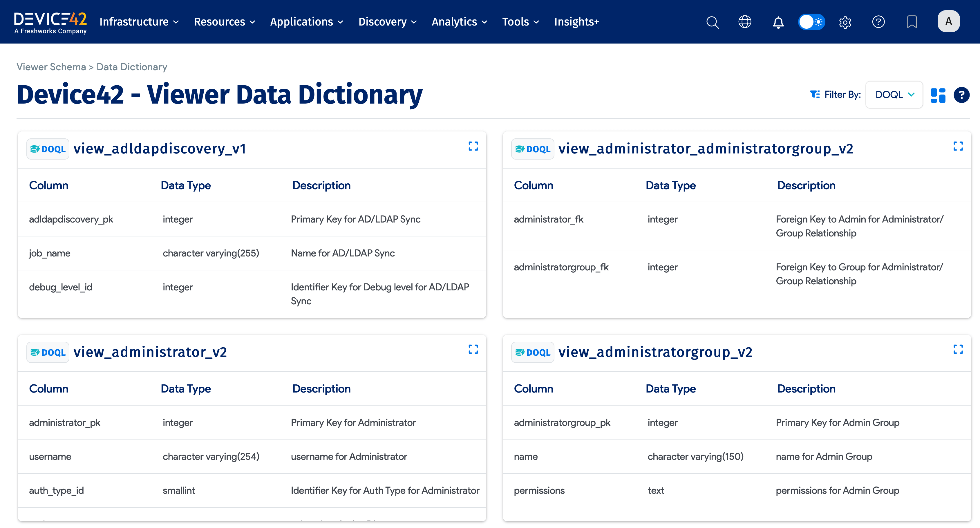This screenshot has height=528, width=980.
Task: Click the administrator_fk cell
Action: click(x=549, y=219)
